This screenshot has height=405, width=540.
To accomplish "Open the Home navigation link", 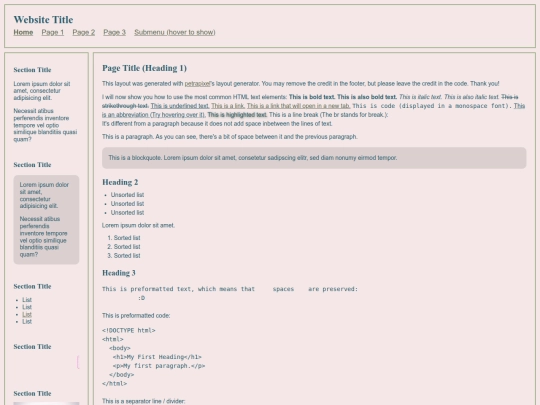I will 23,32.
